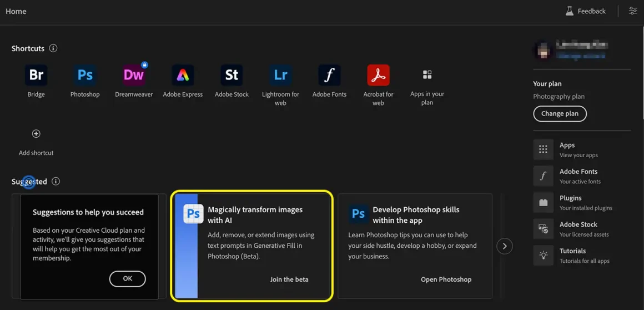Open the preferences sliders icon at top right

point(633,11)
